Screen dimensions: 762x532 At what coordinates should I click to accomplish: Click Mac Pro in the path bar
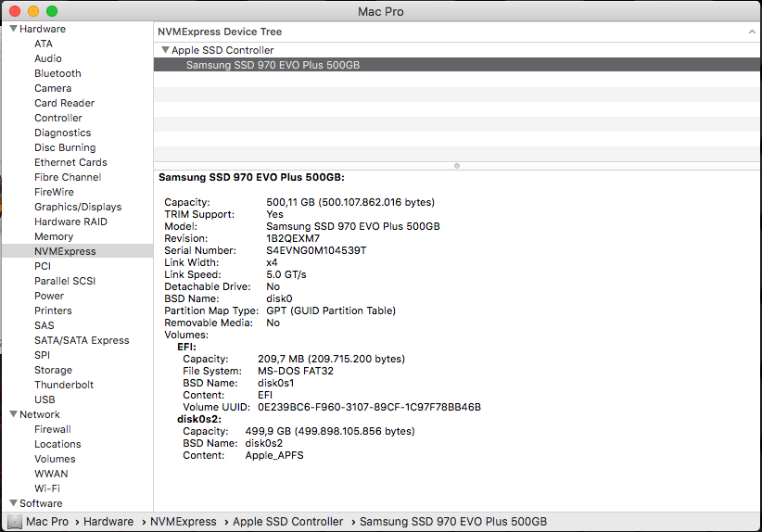coord(47,521)
